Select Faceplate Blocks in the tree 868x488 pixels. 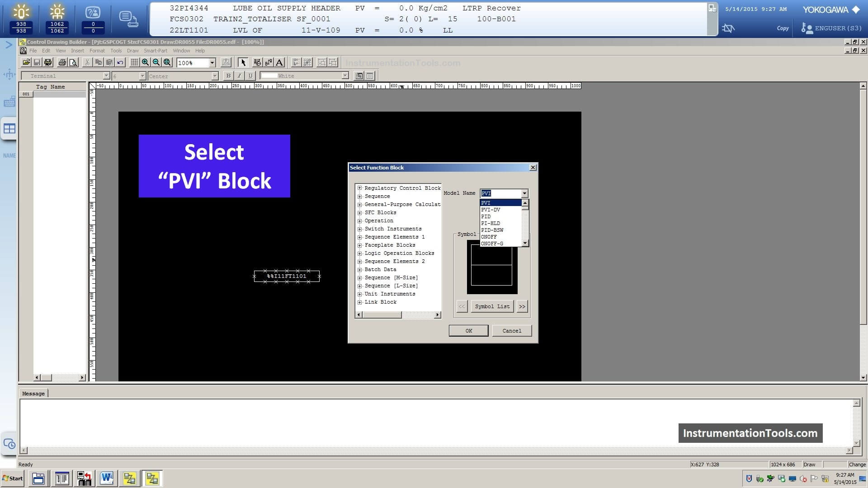pyautogui.click(x=390, y=245)
